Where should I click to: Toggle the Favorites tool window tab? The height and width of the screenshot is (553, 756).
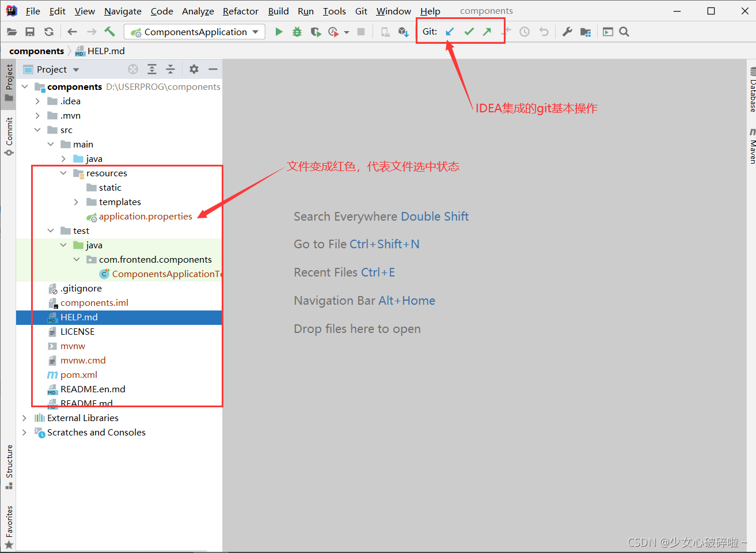[x=9, y=527]
